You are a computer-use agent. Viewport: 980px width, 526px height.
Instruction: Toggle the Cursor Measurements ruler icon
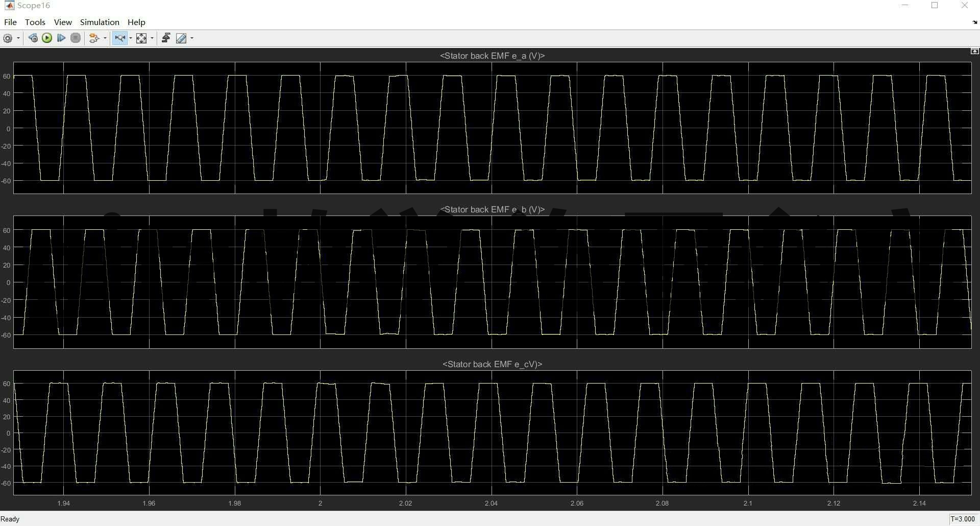(x=182, y=38)
